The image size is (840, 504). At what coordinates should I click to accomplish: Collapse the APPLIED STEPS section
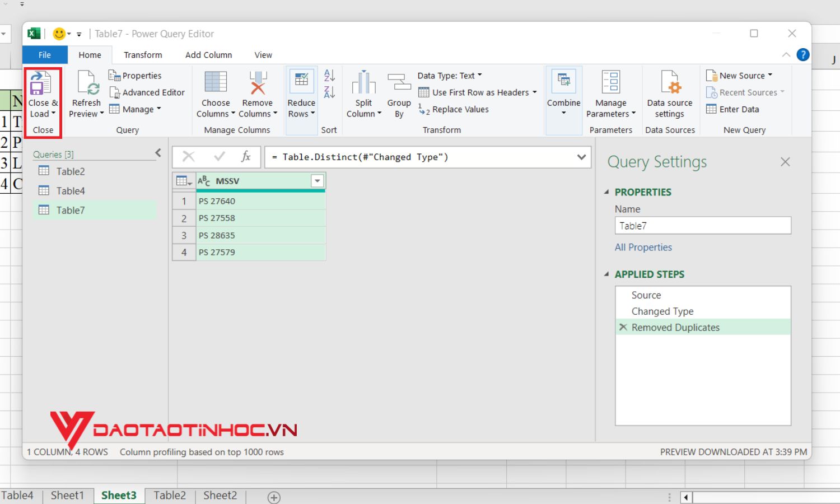(x=606, y=274)
